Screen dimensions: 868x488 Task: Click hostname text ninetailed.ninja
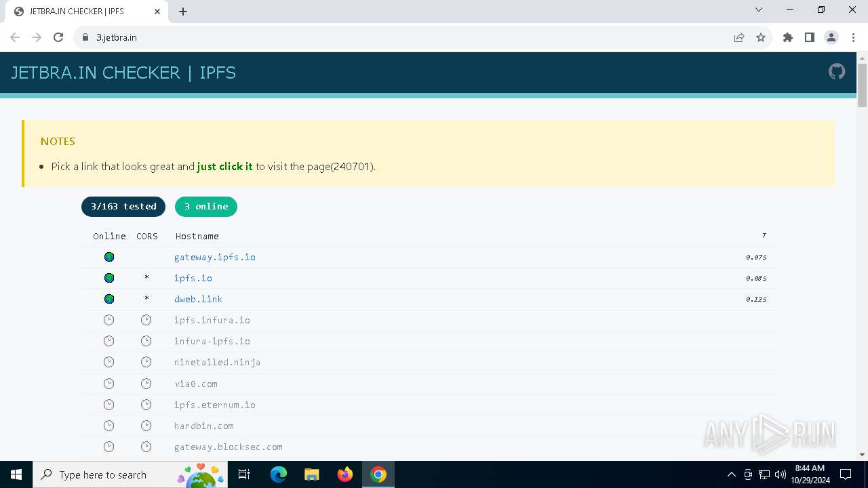(218, 362)
